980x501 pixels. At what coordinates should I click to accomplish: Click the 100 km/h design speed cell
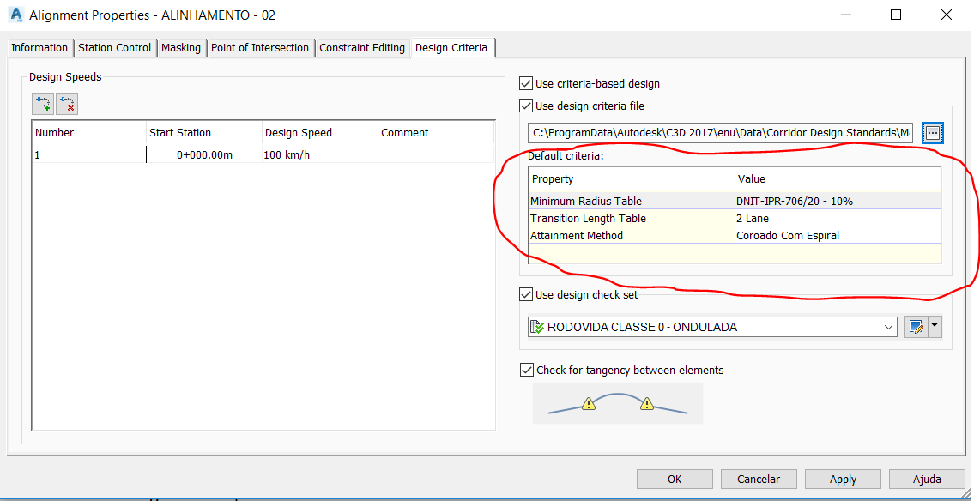pyautogui.click(x=319, y=155)
